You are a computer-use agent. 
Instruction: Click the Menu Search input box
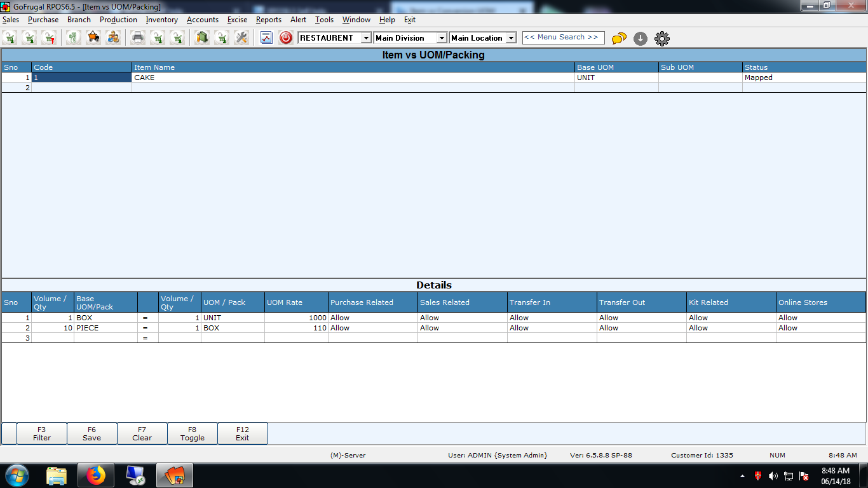tap(563, 37)
